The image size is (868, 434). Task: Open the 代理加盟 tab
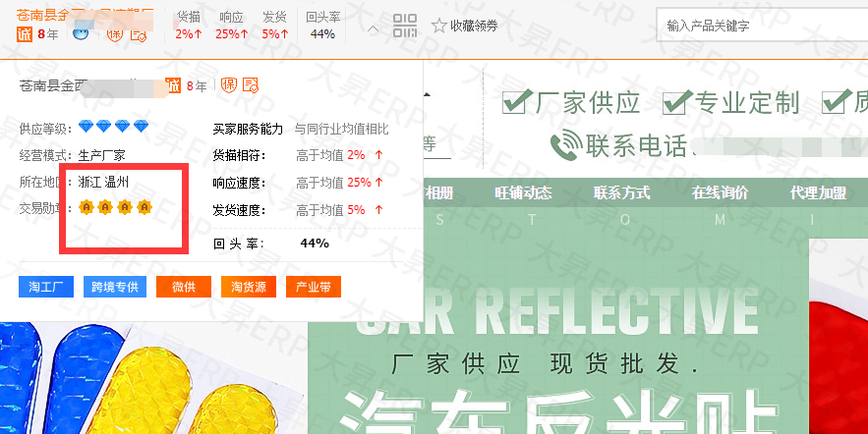tap(818, 192)
